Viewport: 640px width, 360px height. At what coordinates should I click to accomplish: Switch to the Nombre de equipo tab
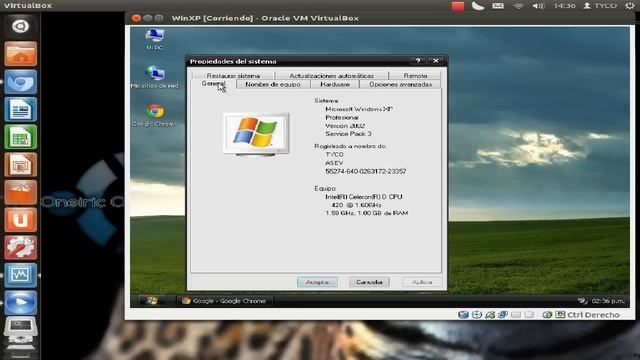[x=273, y=84]
